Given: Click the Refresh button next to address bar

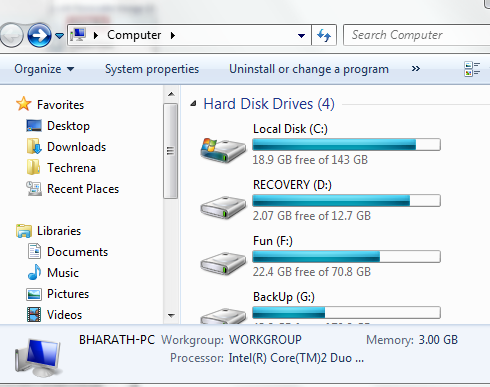Looking at the screenshot, I should click(x=324, y=35).
